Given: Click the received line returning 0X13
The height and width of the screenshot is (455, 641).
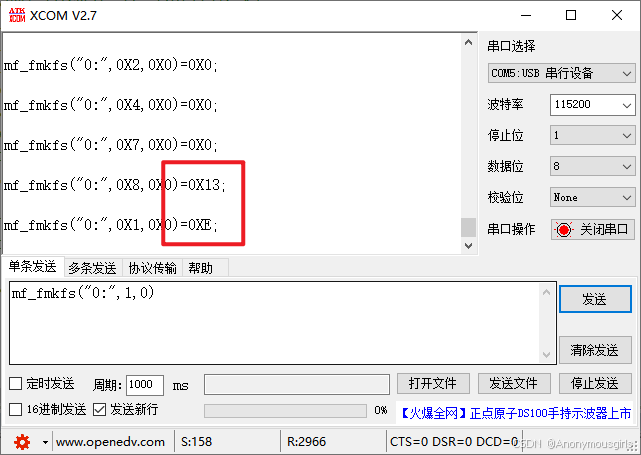Looking at the screenshot, I should pos(114,185).
